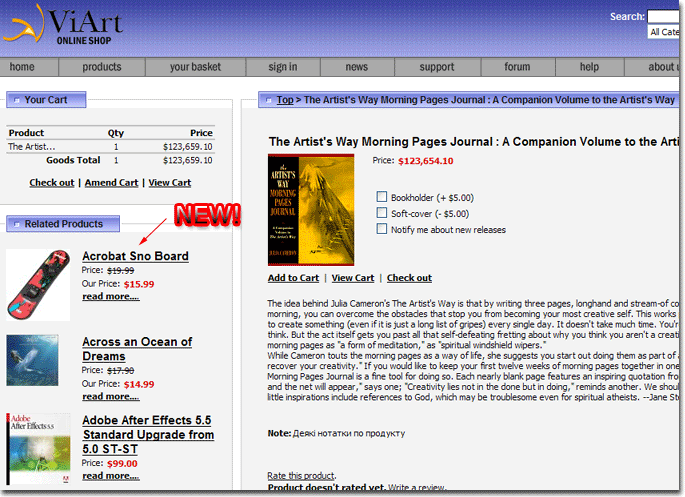Click the Acrobat Sno Board thumbnail
This screenshot has width=685, height=497.
tap(38, 285)
